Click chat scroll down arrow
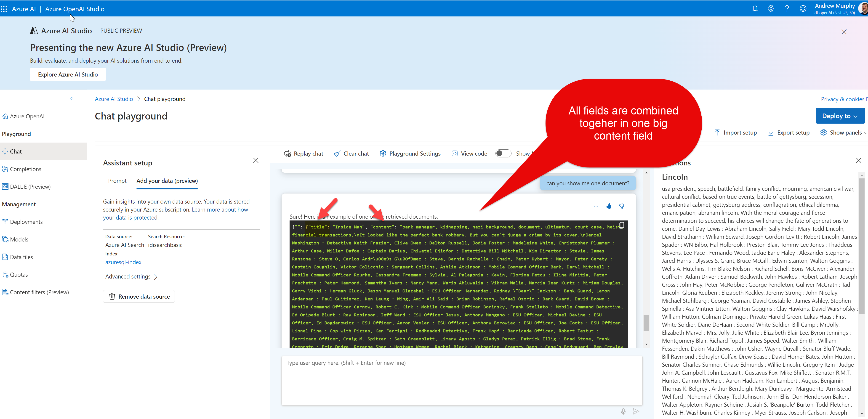Viewport: 868px width, 419px height. (x=646, y=345)
